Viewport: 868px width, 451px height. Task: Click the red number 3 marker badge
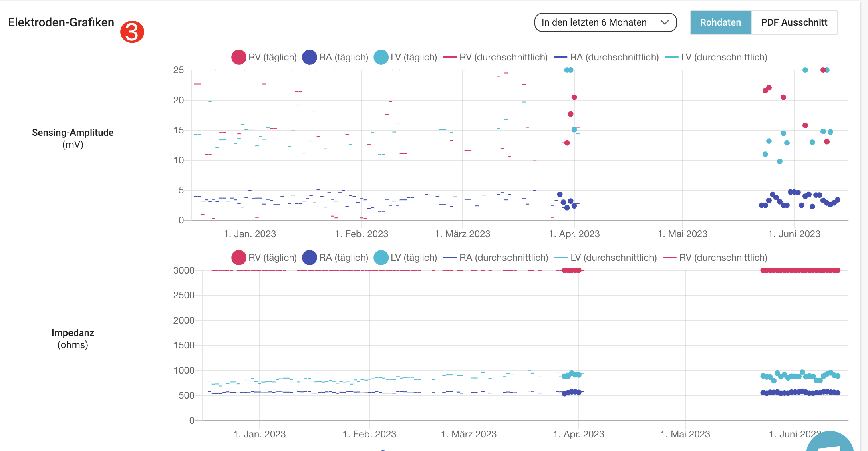click(132, 32)
